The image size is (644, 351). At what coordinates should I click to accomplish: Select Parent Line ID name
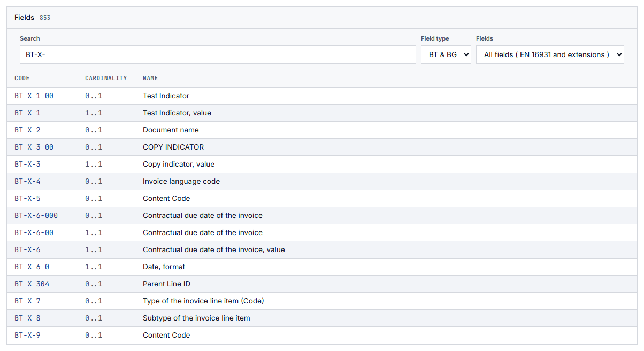[166, 284]
